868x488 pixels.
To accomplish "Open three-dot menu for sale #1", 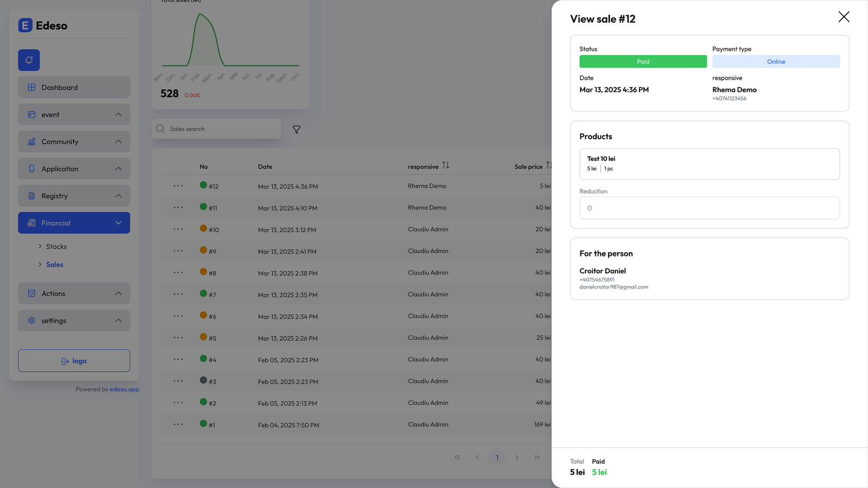I will [178, 425].
